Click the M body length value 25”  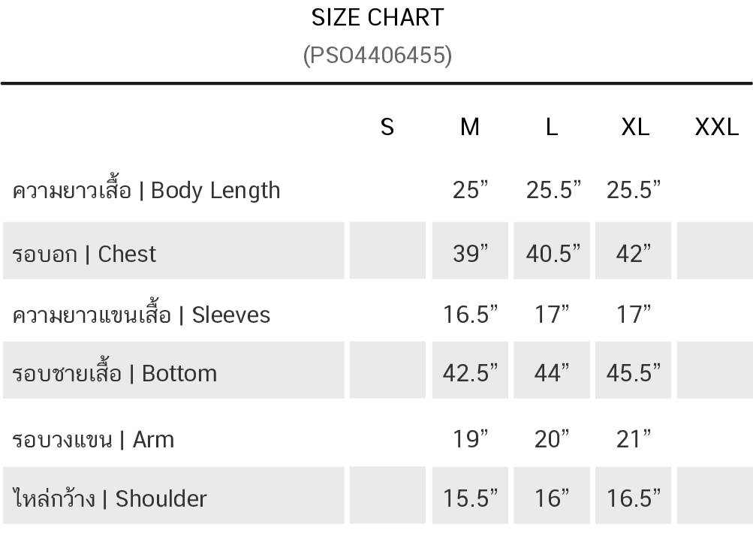point(470,190)
